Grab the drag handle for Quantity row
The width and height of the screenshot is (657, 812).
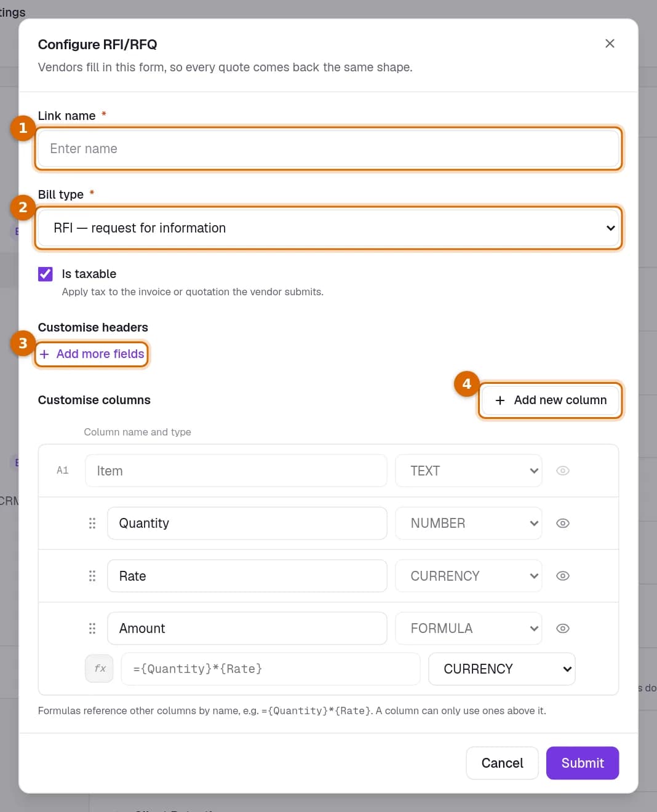(92, 523)
